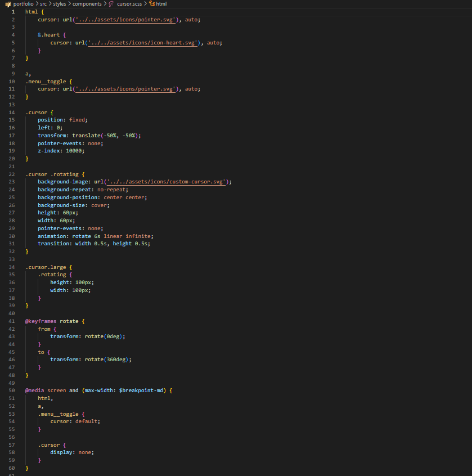This screenshot has width=472, height=476.
Task: Place cursor on $breakpoint-md variable
Action: click(x=141, y=390)
